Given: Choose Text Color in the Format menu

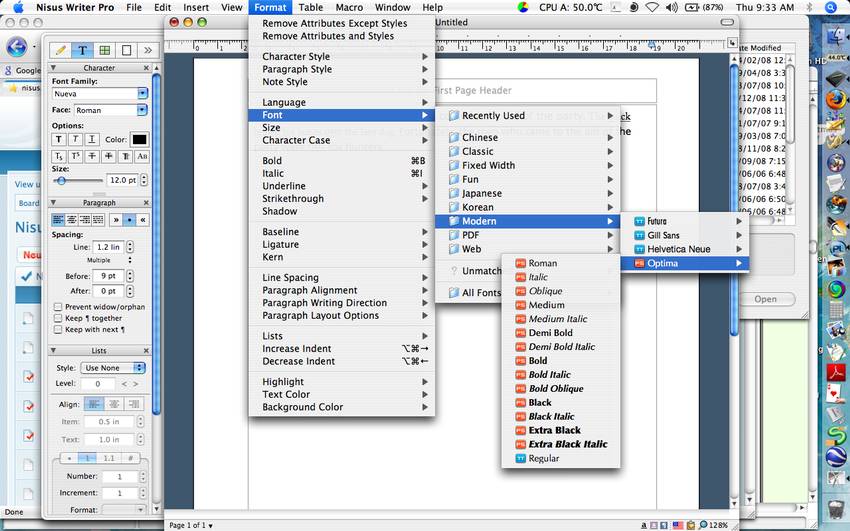Looking at the screenshot, I should [x=342, y=394].
